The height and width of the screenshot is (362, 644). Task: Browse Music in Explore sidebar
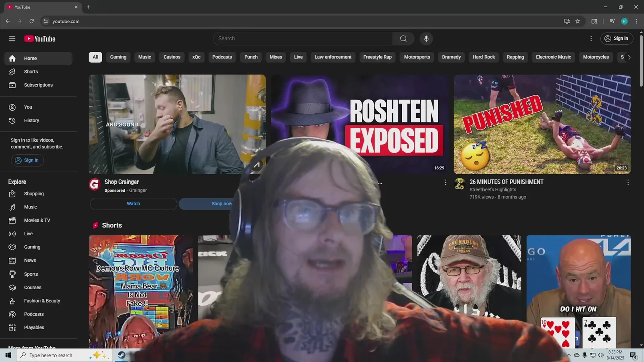click(x=38, y=207)
